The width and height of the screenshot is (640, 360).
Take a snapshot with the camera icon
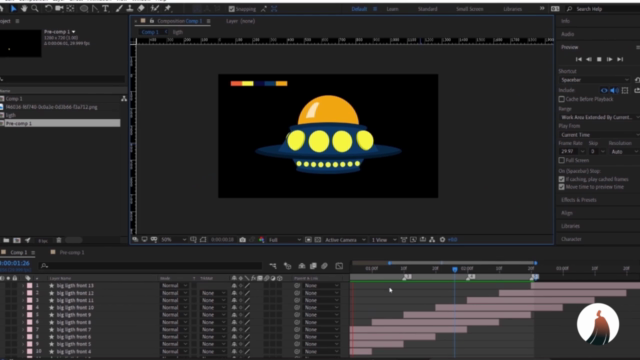(242, 240)
